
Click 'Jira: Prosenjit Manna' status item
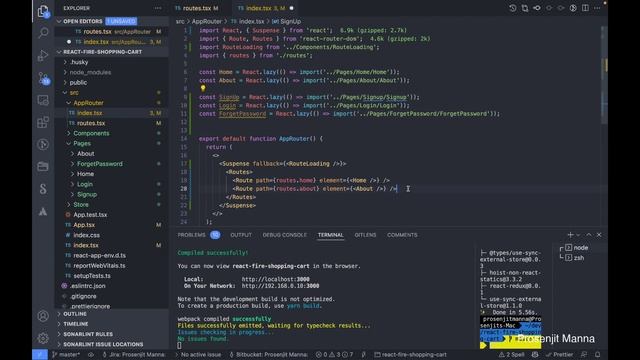[x=134, y=355]
